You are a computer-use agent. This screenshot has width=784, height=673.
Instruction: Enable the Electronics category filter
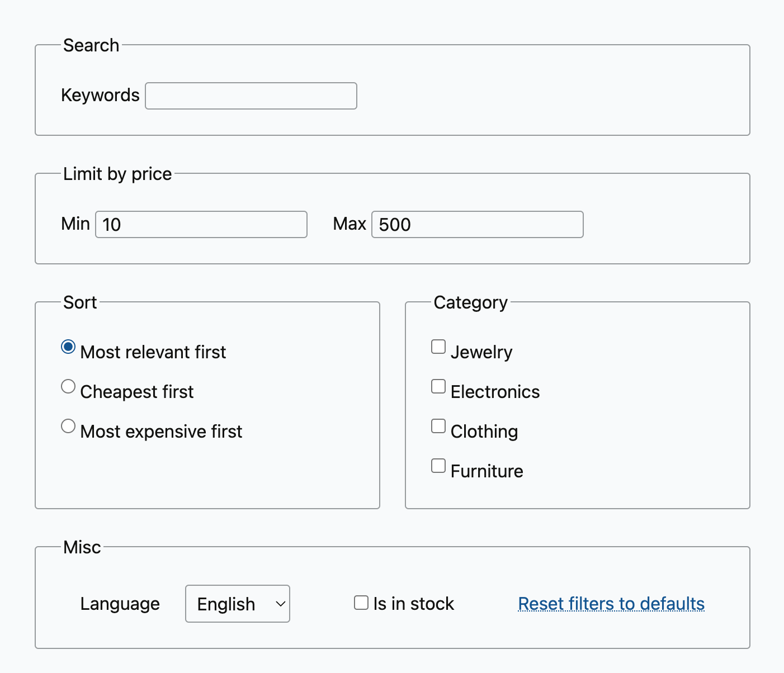[438, 387]
